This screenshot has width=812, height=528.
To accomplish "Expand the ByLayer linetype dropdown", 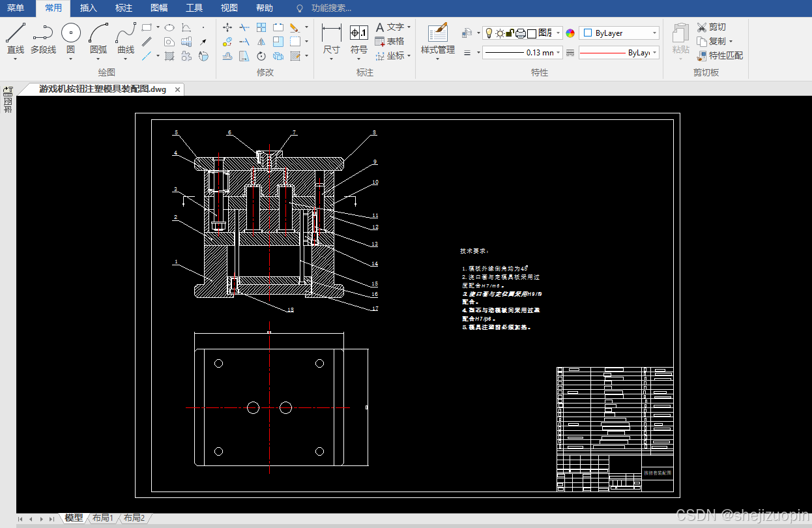I will click(618, 53).
